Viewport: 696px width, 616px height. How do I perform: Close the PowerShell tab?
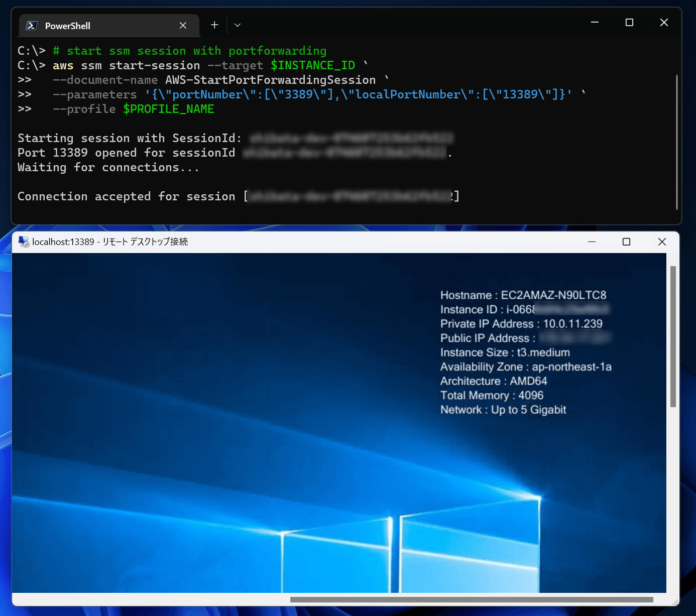coord(183,26)
